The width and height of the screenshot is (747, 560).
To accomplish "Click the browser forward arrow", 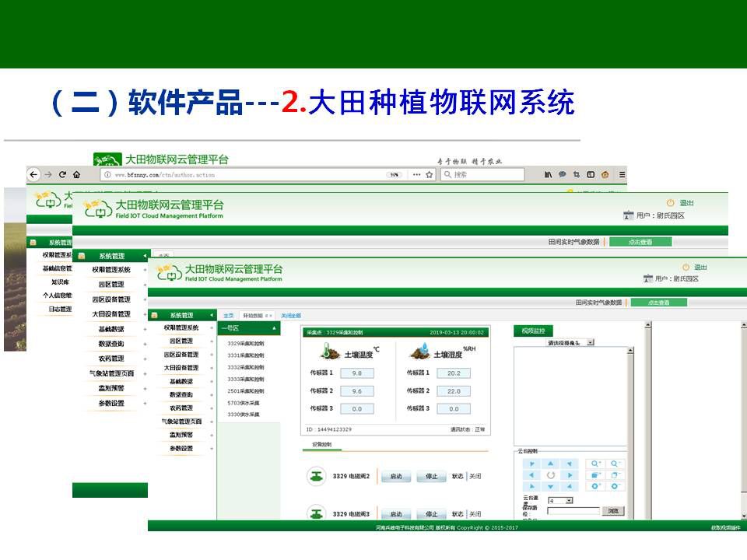I will 48,175.
